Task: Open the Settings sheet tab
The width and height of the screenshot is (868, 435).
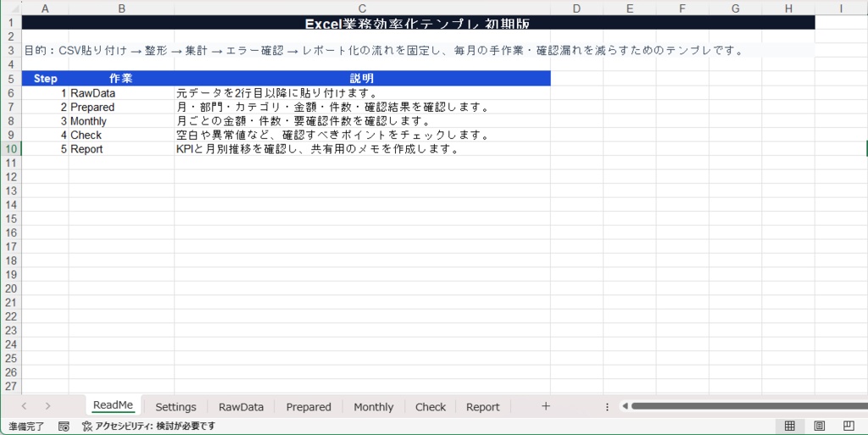Action: (x=175, y=407)
